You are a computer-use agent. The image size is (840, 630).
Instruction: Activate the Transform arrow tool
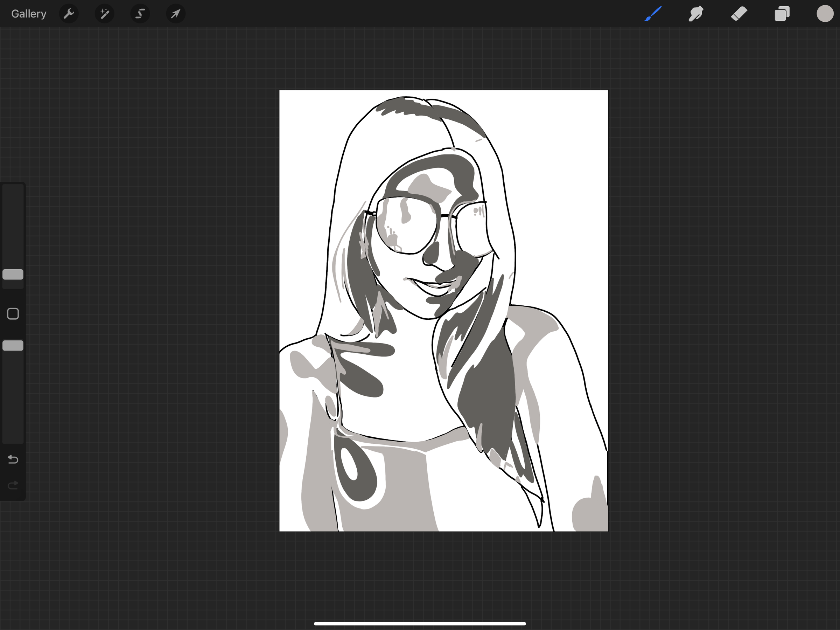point(175,14)
